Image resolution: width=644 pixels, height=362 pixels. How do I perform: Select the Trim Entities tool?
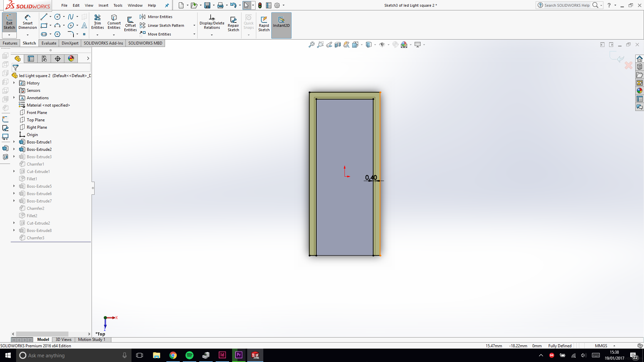(98, 22)
